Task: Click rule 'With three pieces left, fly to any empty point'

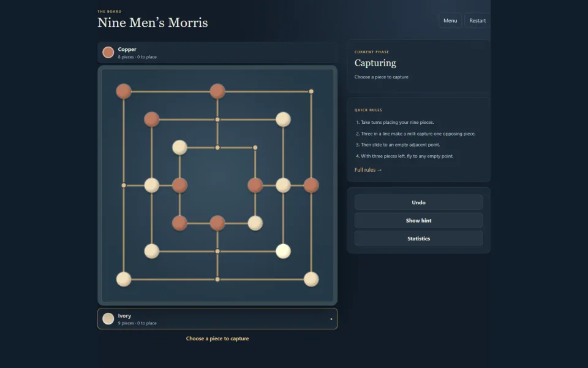Action: (407, 156)
